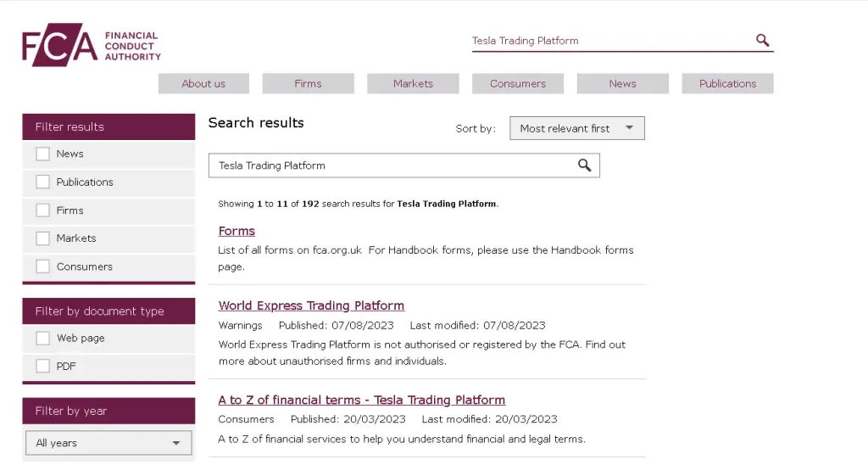
Task: Click the FCA logo in the header
Action: (92, 45)
